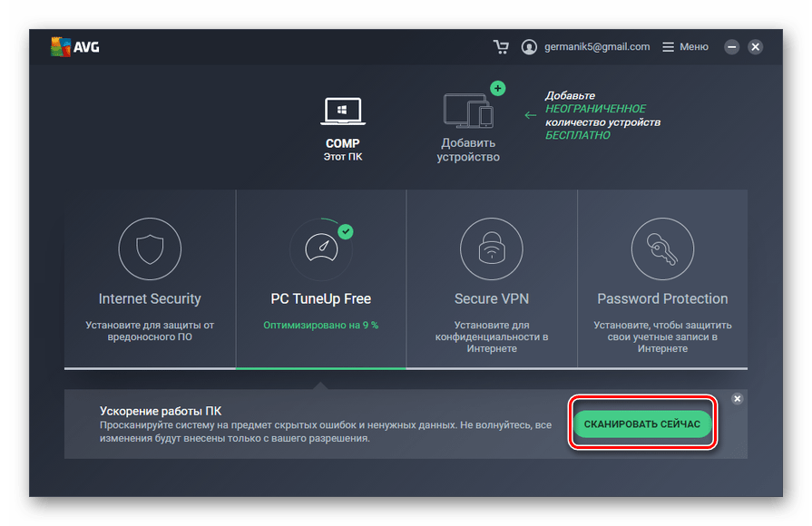Open the Password Protection tile title
The height and width of the screenshot is (526, 812).
click(x=662, y=298)
